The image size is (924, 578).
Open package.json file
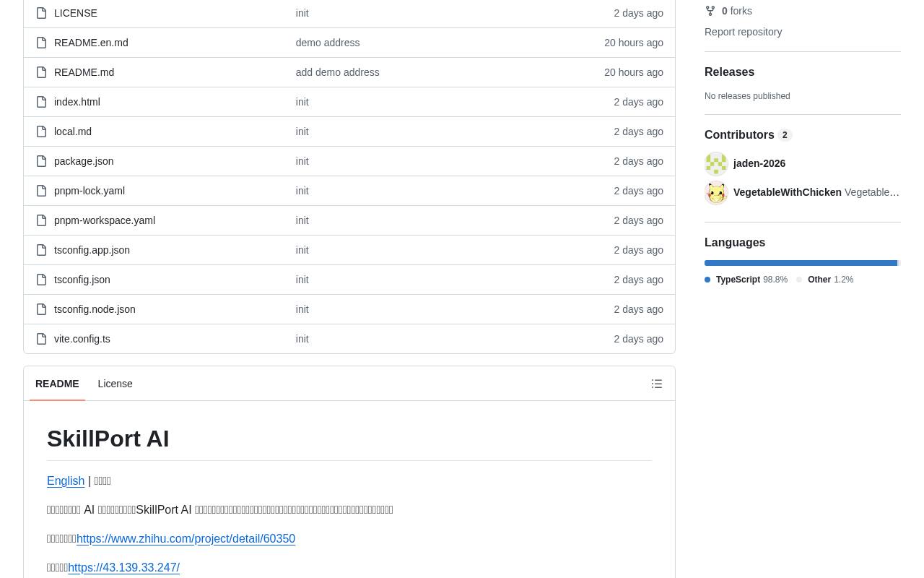click(x=84, y=161)
